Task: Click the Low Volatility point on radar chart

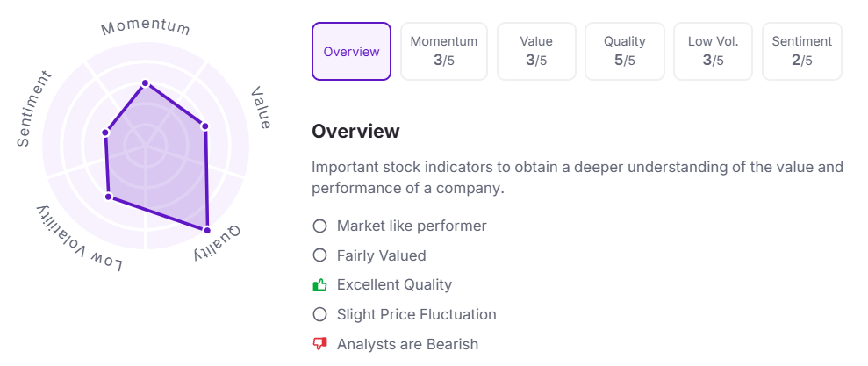Action: (109, 197)
